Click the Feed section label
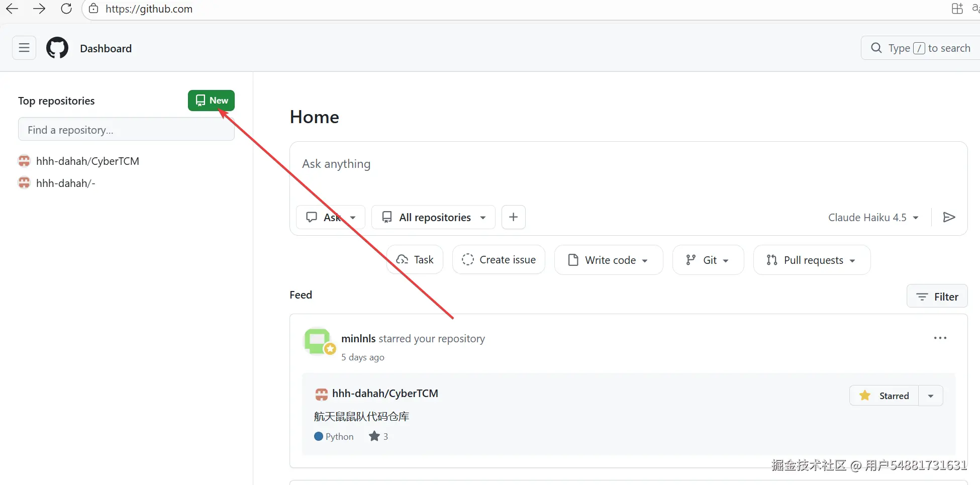 tap(301, 295)
